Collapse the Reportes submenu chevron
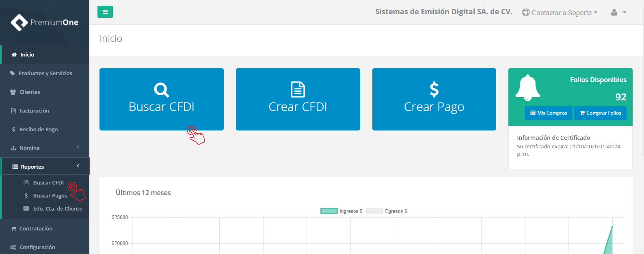644x254 pixels. point(78,166)
